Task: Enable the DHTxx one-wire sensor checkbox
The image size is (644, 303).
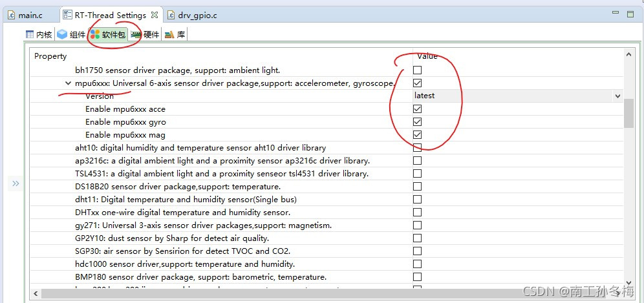Action: (417, 213)
